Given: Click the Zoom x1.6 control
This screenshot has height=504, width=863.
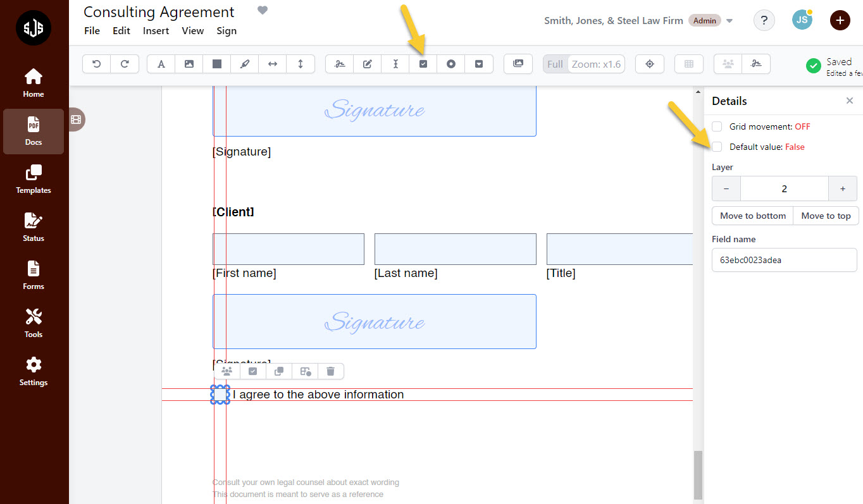Looking at the screenshot, I should click(x=596, y=64).
